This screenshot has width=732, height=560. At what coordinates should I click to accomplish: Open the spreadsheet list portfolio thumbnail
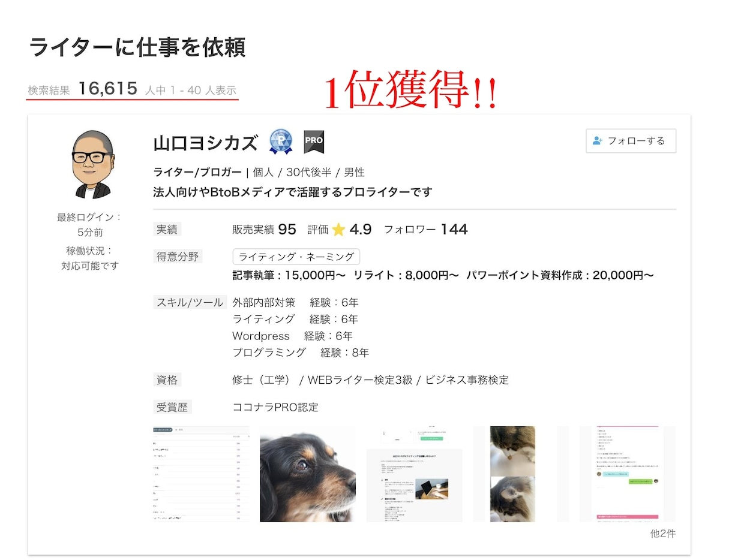click(202, 474)
